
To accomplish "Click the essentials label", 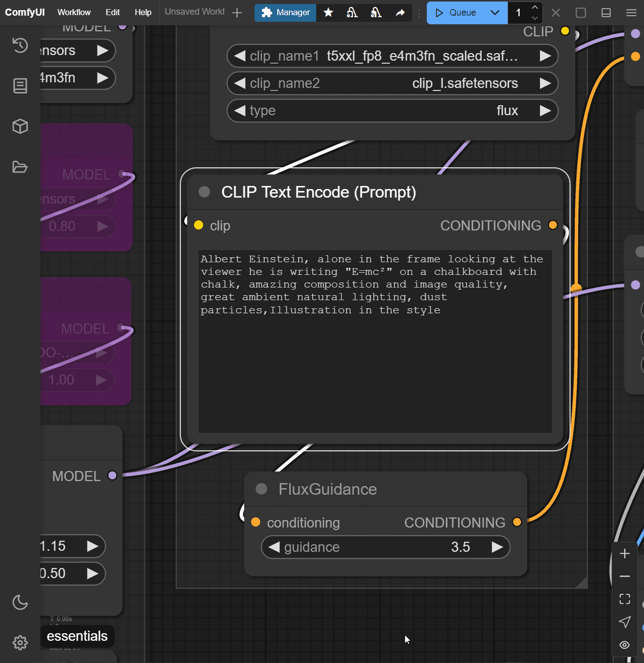I will (77, 636).
